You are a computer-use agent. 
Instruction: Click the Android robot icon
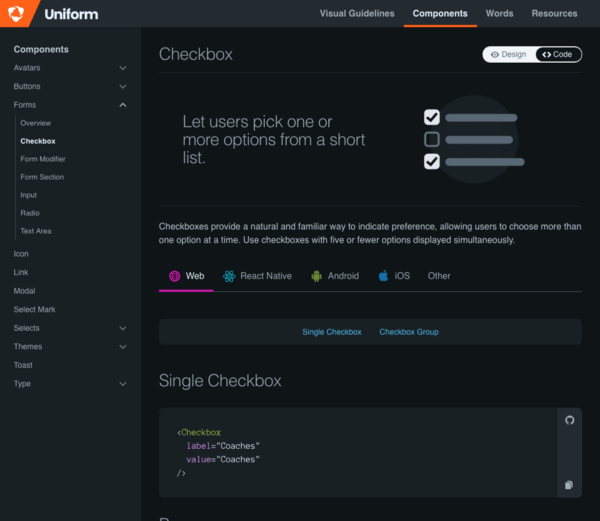tap(316, 276)
